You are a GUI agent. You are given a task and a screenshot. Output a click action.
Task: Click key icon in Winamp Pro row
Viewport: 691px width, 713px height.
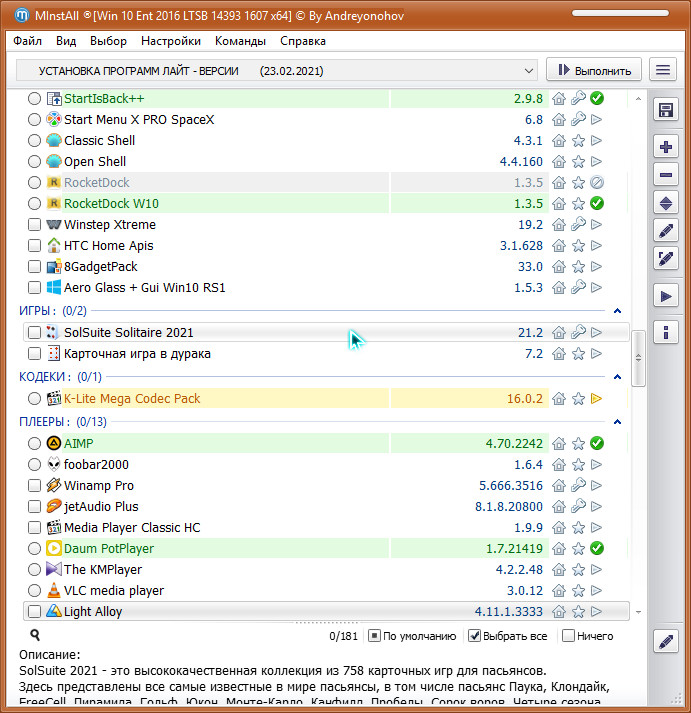pos(578,485)
